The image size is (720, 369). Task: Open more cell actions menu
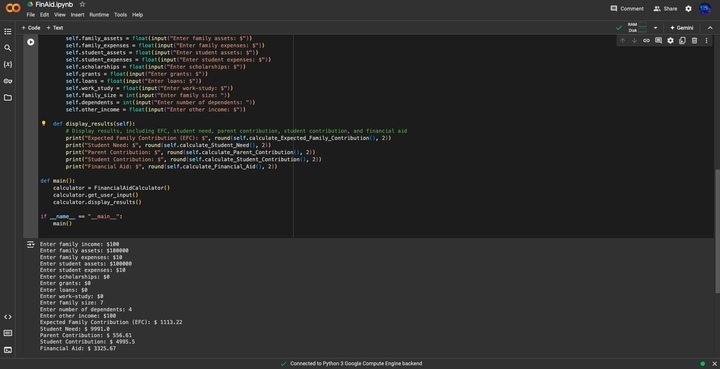click(706, 41)
